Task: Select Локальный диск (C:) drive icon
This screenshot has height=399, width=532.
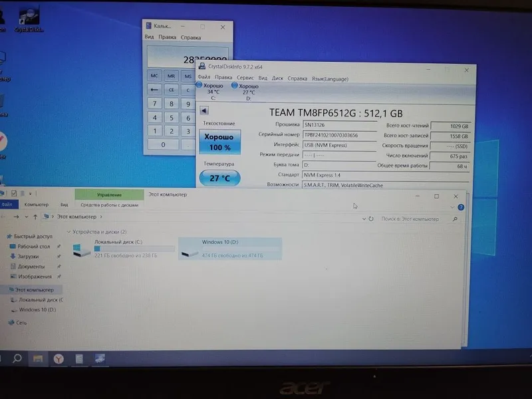Action: (x=81, y=251)
